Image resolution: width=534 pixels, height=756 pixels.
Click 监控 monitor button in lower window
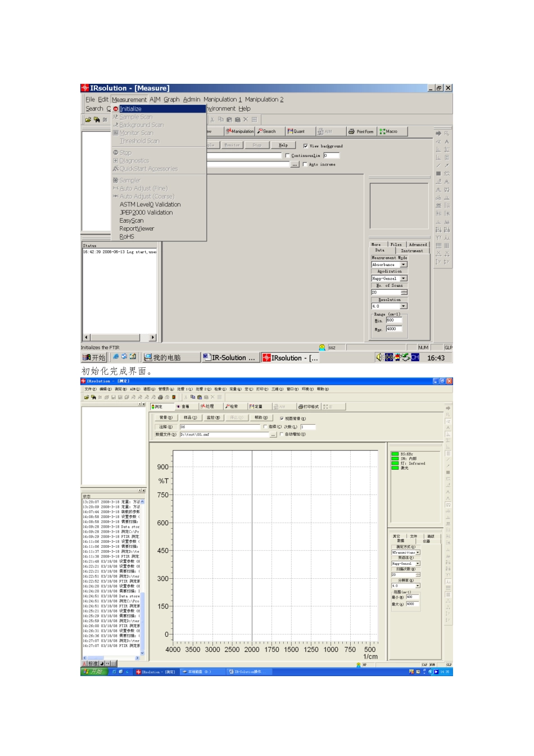pos(213,418)
